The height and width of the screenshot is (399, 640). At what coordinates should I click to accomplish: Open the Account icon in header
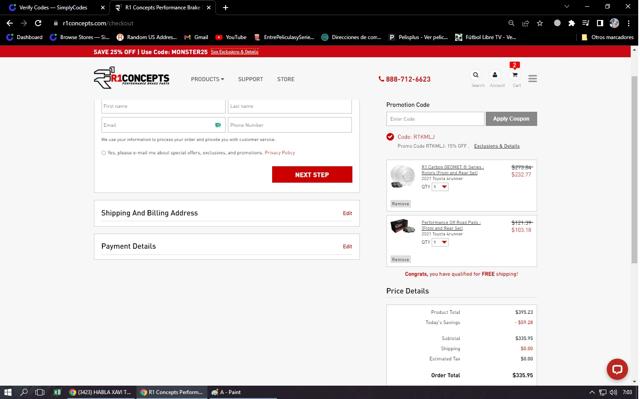coord(495,75)
